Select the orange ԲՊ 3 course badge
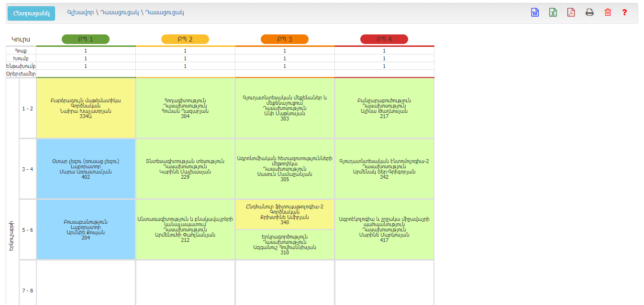The height and width of the screenshot is (305, 644). [285, 39]
